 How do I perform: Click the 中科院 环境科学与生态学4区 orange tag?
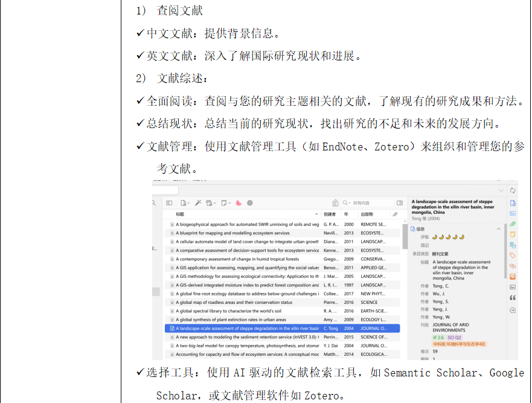coord(460,344)
